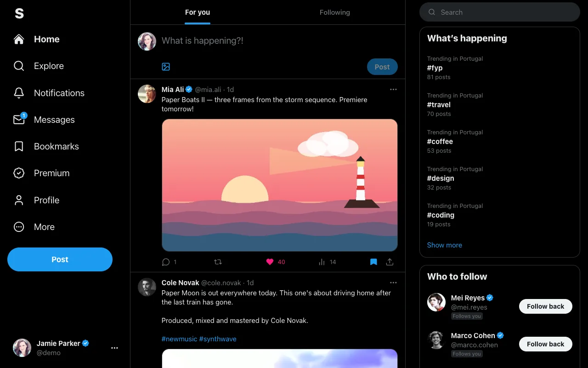Open Profile in the sidebar
This screenshot has height=368, width=588.
coord(37,200)
